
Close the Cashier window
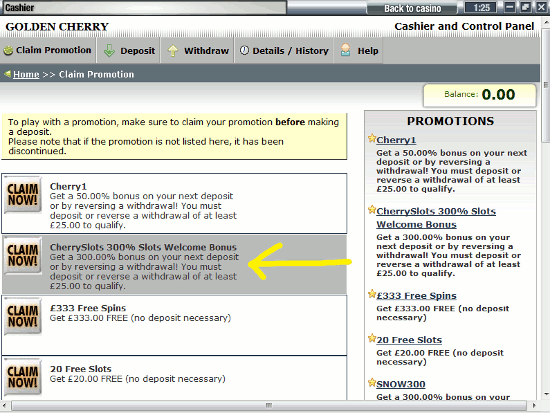pos(541,7)
